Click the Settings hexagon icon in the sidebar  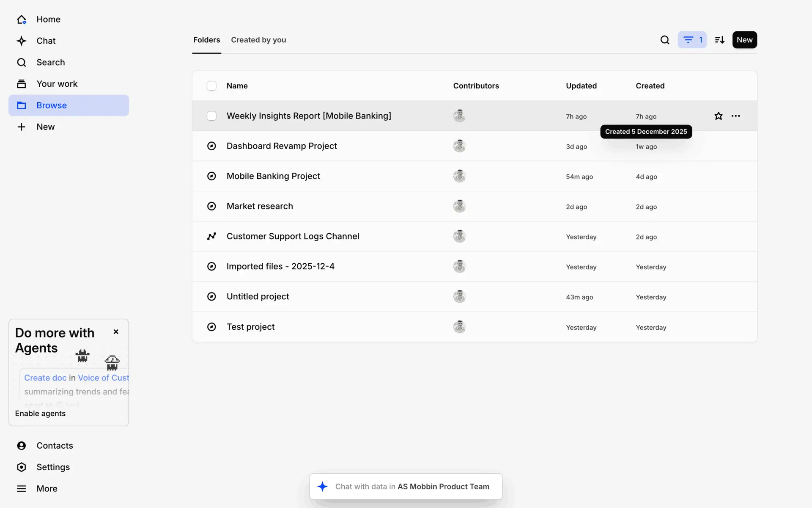tap(22, 467)
